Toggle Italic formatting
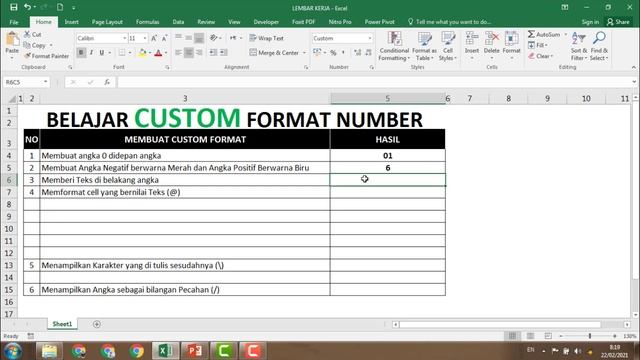 pyautogui.click(x=91, y=53)
